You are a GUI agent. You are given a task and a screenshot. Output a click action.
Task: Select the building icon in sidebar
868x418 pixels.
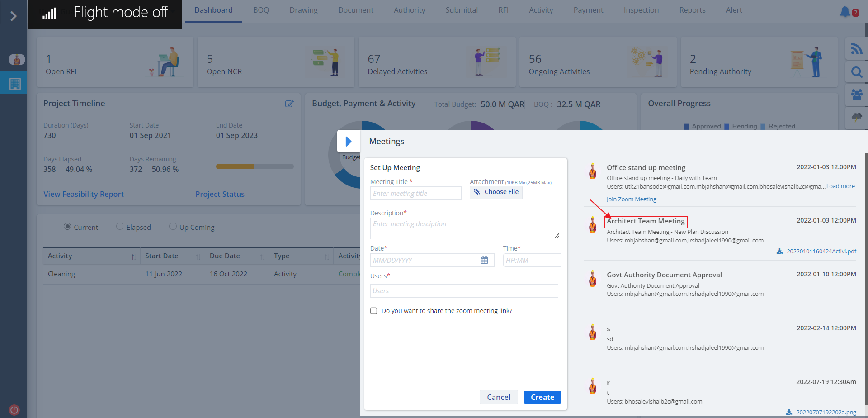point(15,84)
